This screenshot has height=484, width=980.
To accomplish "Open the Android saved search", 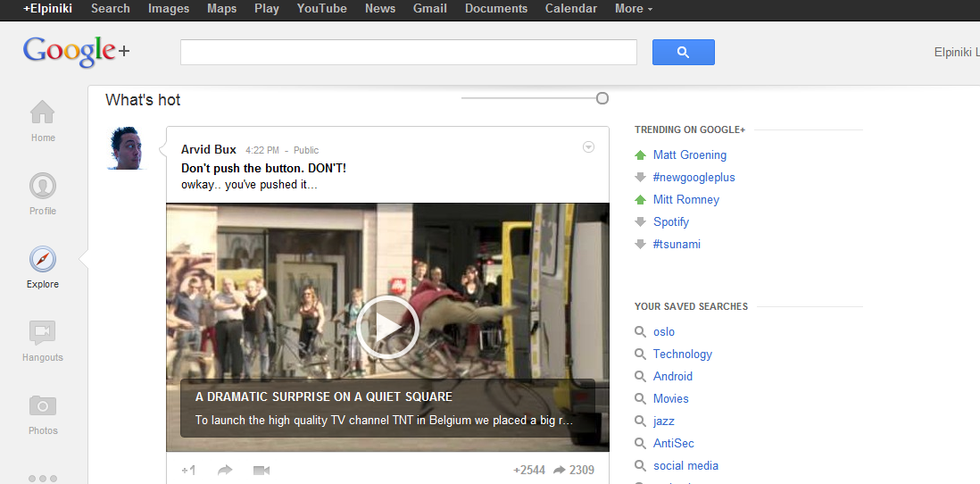I will [x=673, y=377].
